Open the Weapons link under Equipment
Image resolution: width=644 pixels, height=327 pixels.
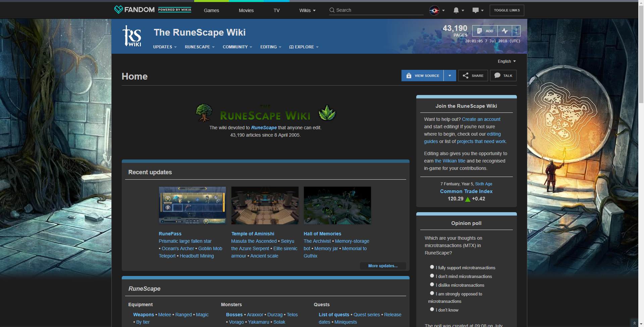[144, 315]
